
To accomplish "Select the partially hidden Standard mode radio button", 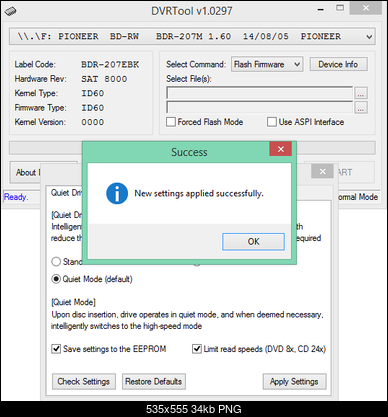I will tap(56, 262).
